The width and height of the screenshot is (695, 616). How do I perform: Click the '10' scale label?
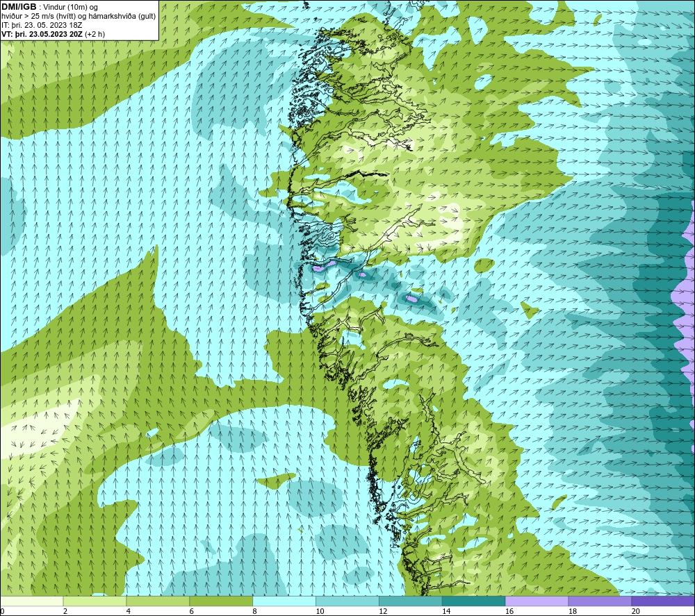point(320,611)
